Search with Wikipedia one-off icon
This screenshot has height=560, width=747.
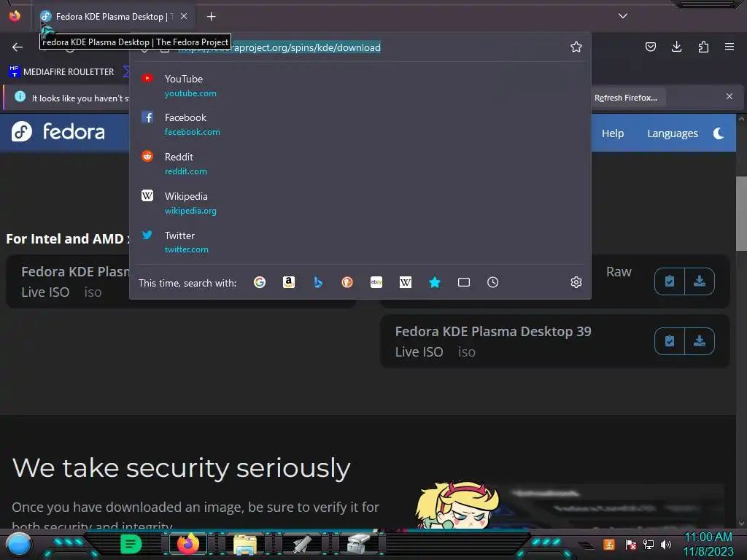pyautogui.click(x=406, y=282)
